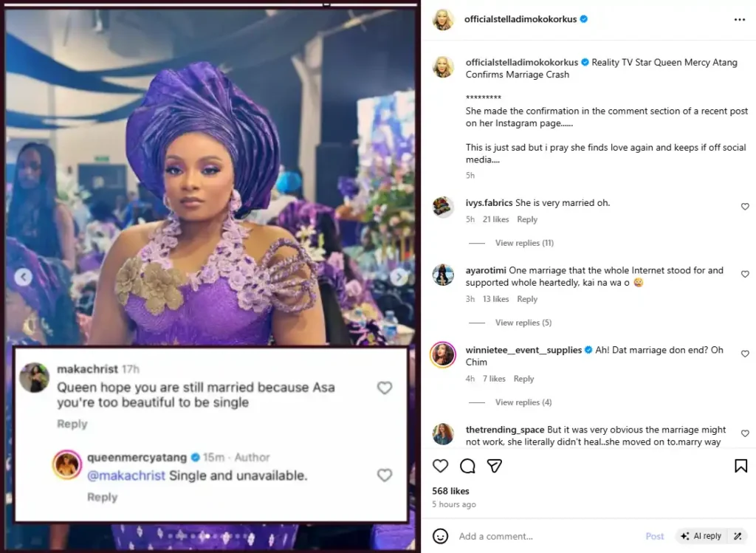Open the three-dot more options menu
Viewport: 756px width, 553px height.
tap(740, 20)
